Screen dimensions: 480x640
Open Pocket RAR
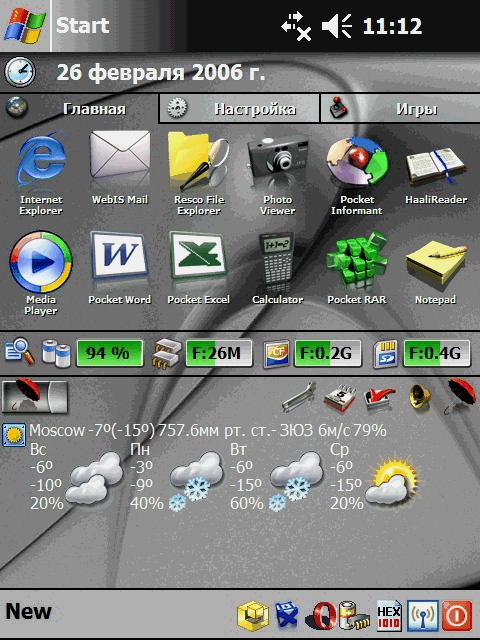(357, 268)
